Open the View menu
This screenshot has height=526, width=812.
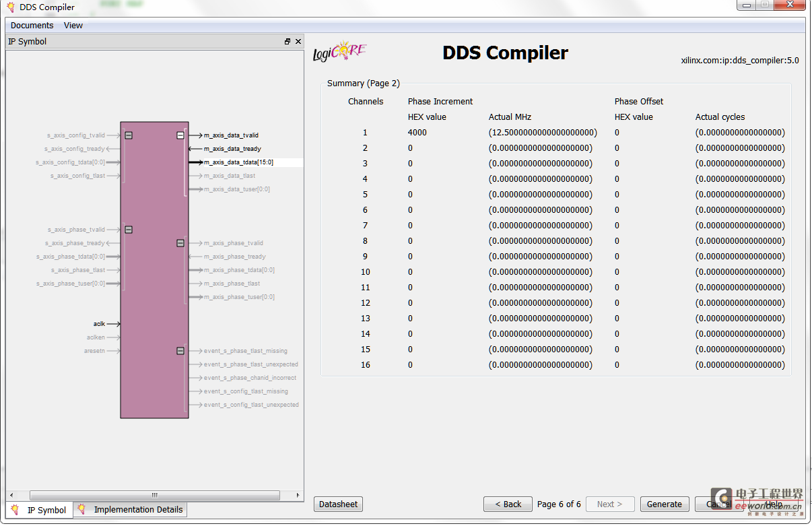pos(73,26)
